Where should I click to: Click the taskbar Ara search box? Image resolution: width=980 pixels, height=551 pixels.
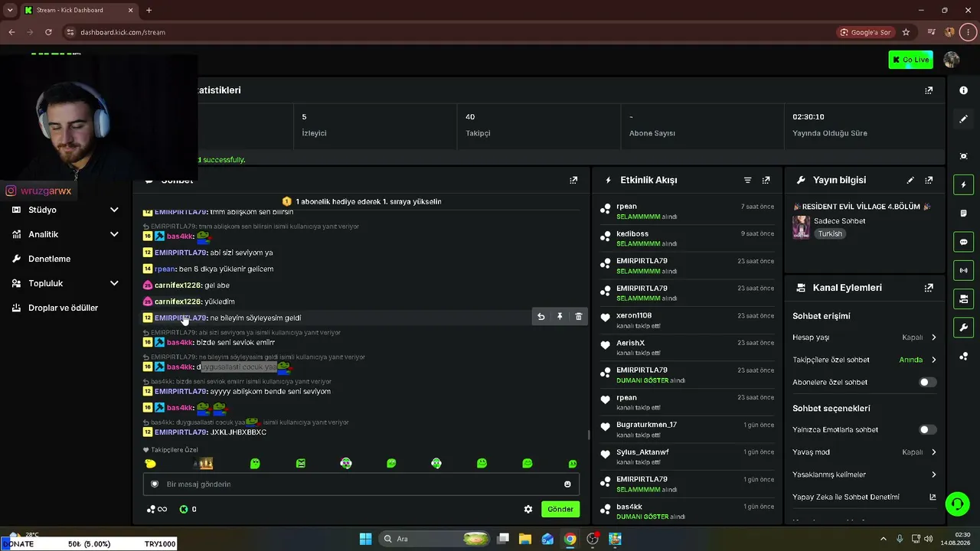[435, 539]
